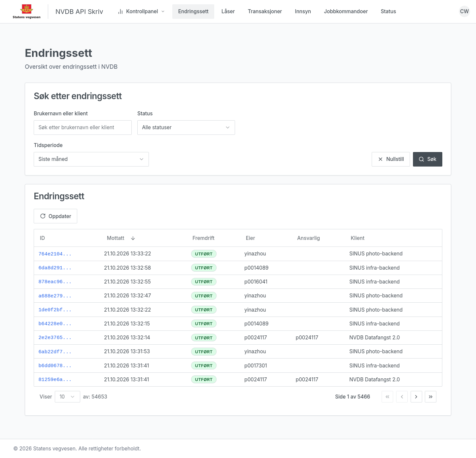Screen dimensions: 476x458
Task: Open endringssett 764e2104
Action: coord(55,254)
